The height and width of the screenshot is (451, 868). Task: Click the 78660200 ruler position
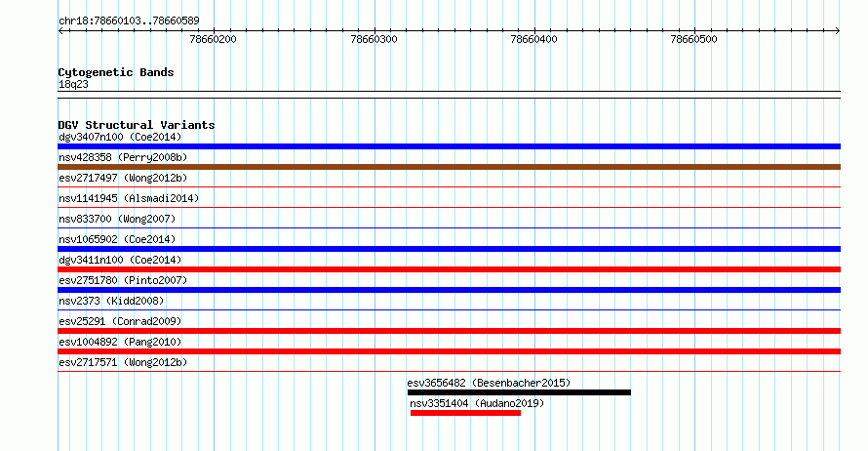[214, 39]
